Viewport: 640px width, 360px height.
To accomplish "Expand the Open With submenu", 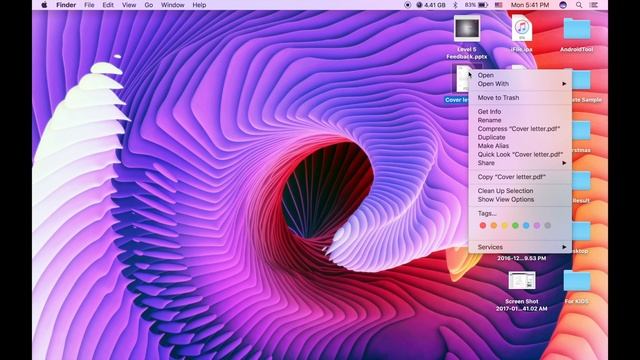I will [520, 84].
